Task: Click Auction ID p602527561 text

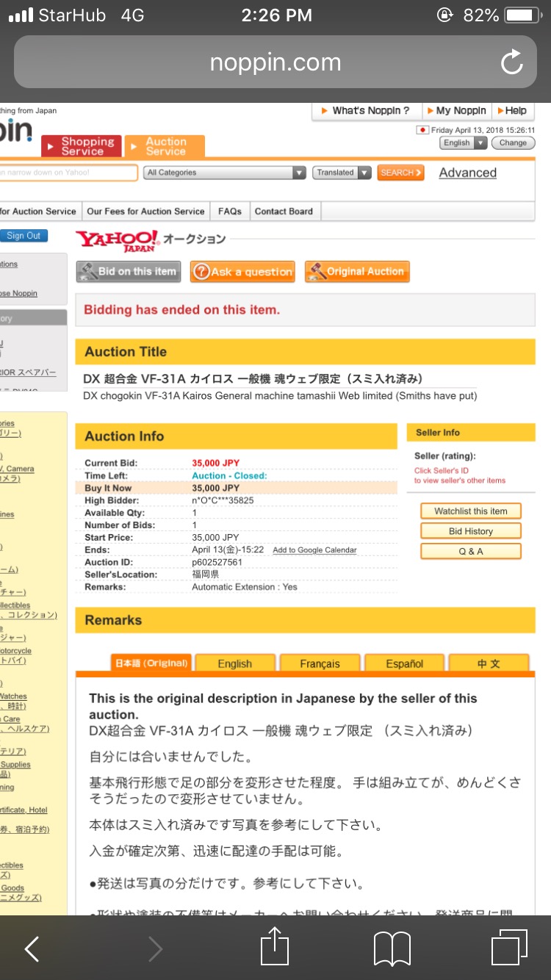Action: pyautogui.click(x=217, y=562)
